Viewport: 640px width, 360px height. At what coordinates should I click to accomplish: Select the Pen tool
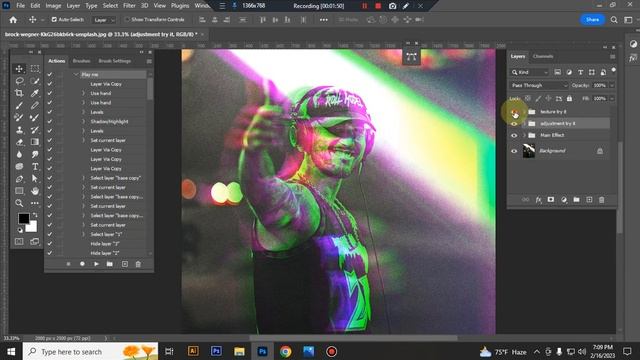19,179
